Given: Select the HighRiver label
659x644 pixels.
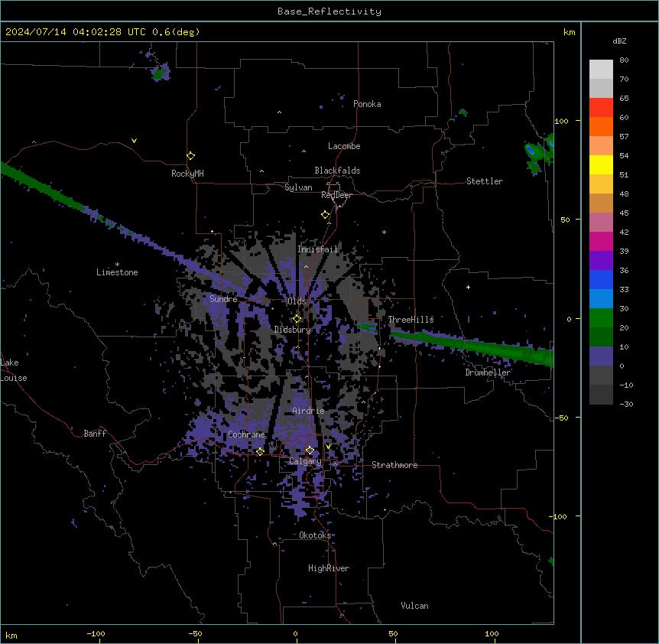Looking at the screenshot, I should [x=329, y=568].
